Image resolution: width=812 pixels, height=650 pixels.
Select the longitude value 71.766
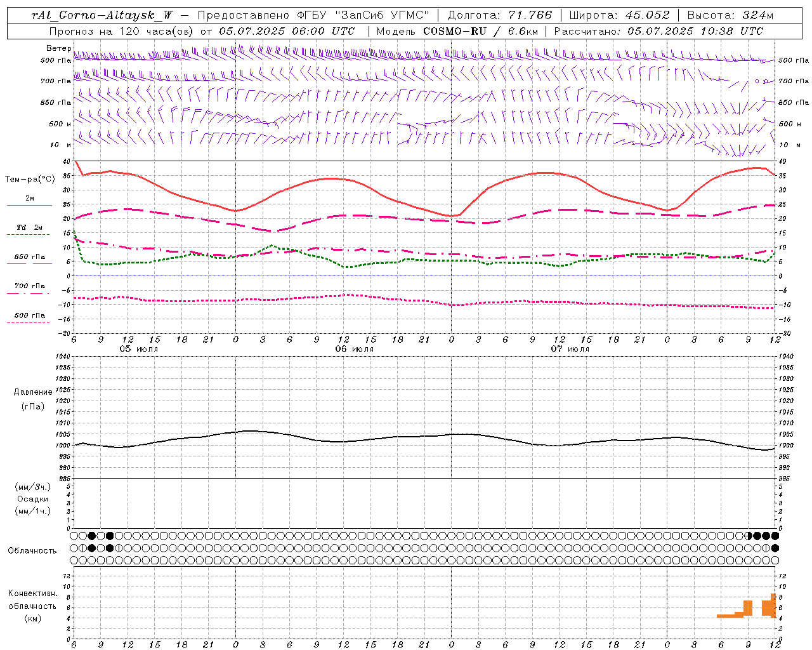pyautogui.click(x=530, y=15)
